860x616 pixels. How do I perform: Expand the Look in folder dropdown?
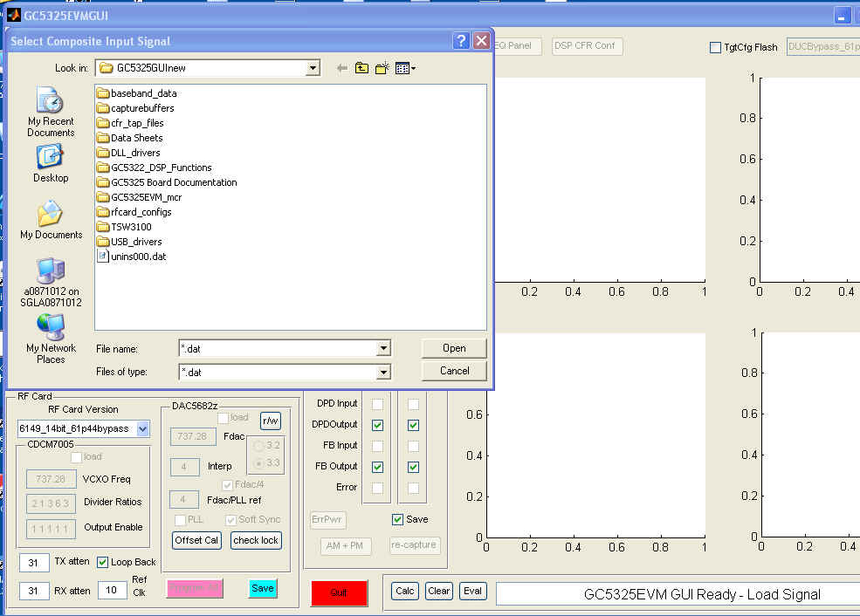[x=313, y=68]
